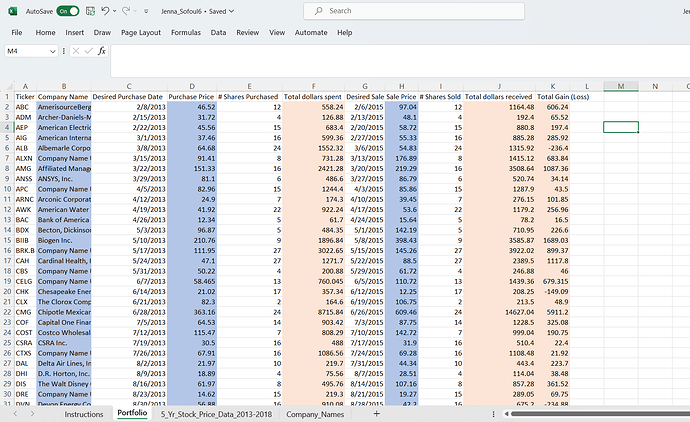Click into the Search box
Image resolution: width=690 pixels, height=422 pixels.
click(x=414, y=11)
